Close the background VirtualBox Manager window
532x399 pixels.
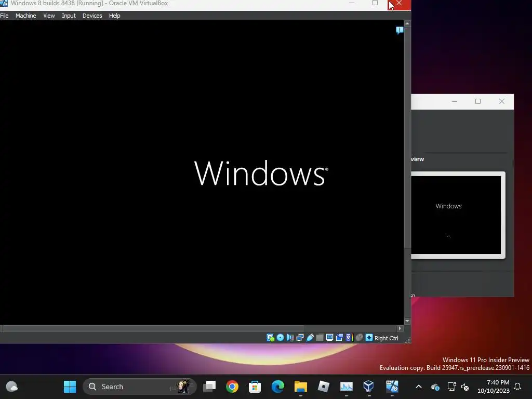coord(502,101)
